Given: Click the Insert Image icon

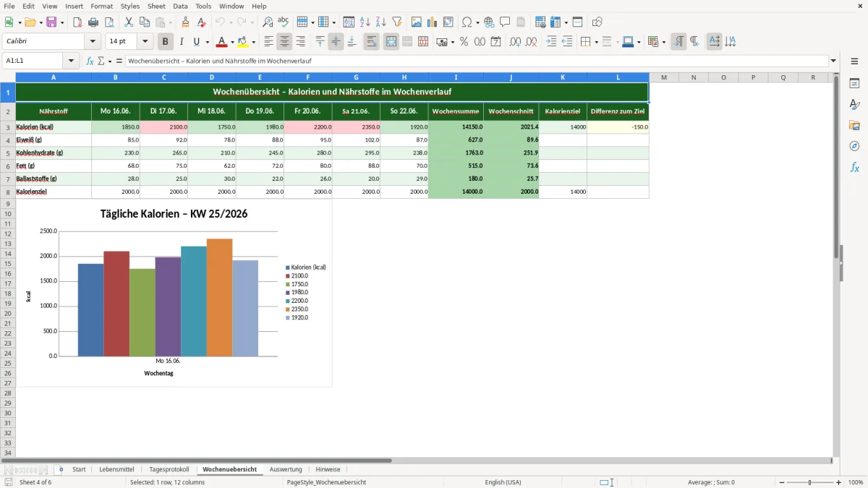Looking at the screenshot, I should click(x=417, y=22).
